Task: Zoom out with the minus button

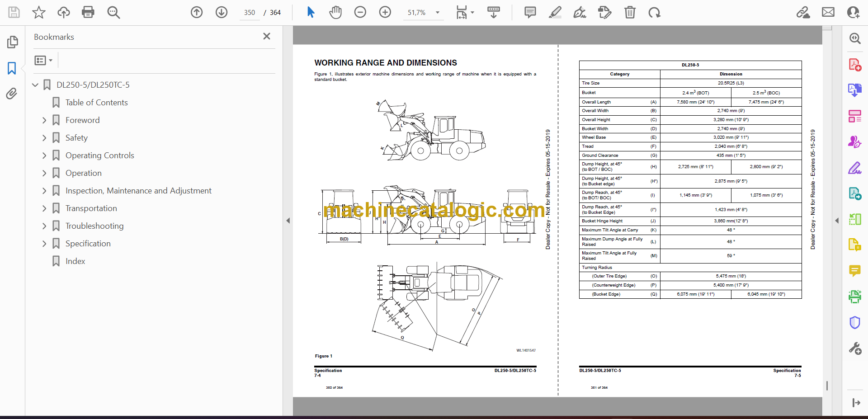Action: pos(360,12)
